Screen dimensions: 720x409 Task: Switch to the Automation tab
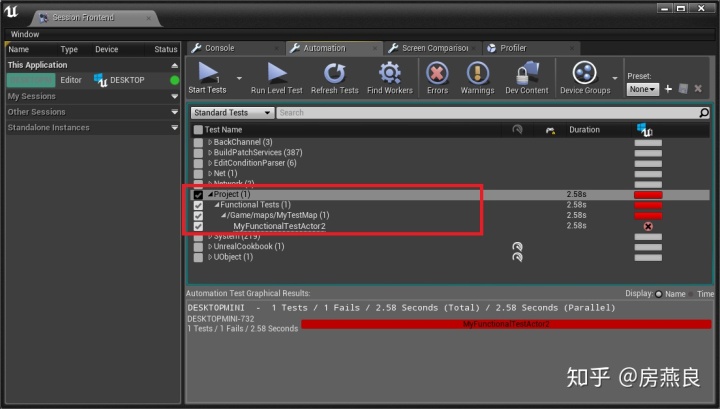334,48
